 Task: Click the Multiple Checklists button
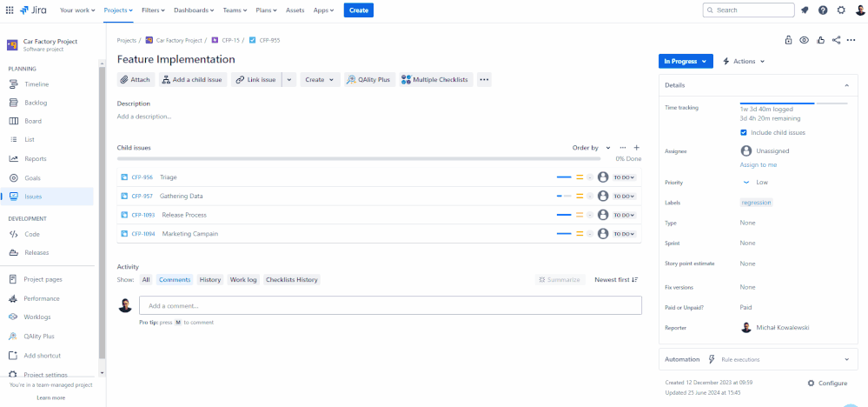(436, 80)
